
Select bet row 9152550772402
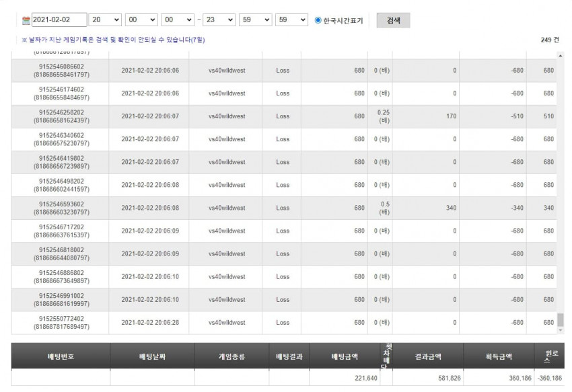pos(284,323)
